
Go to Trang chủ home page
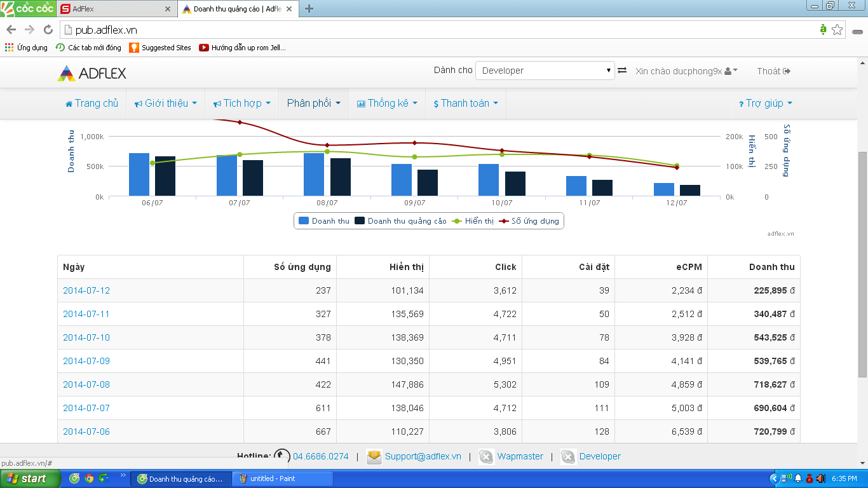pos(92,103)
